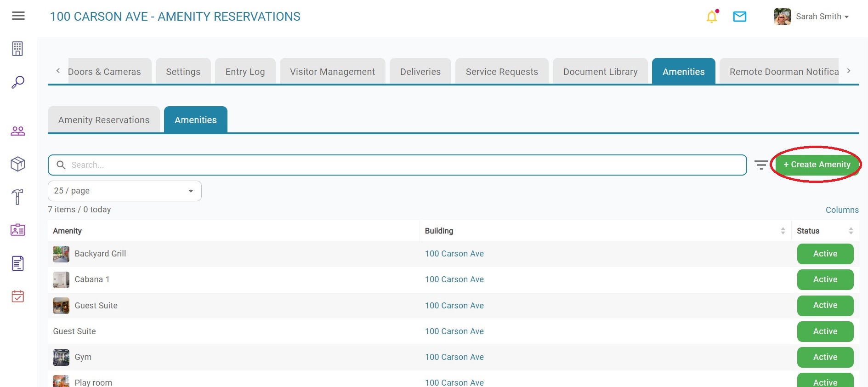Open the notifications bell

pyautogui.click(x=712, y=17)
